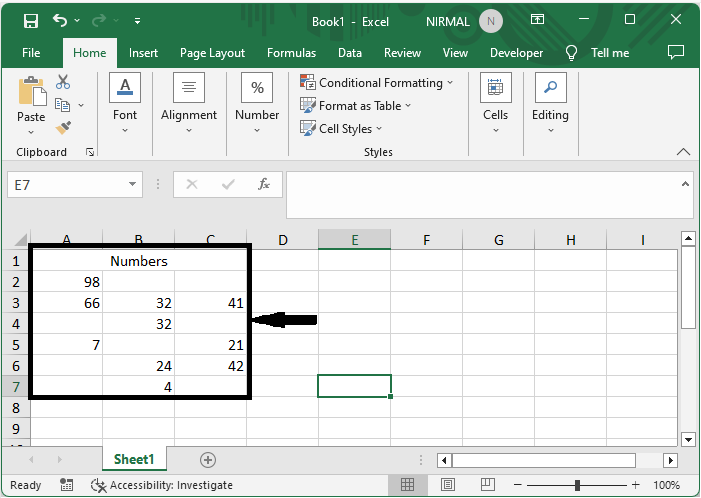Open the undo history dropdown arrow
Screen dimensions: 701x498
pyautogui.click(x=77, y=21)
